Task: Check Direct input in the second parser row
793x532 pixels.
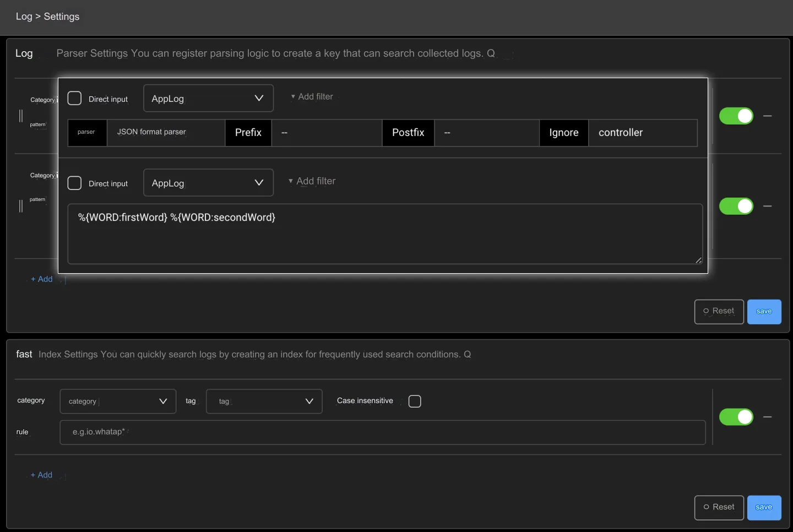Action: click(x=74, y=183)
